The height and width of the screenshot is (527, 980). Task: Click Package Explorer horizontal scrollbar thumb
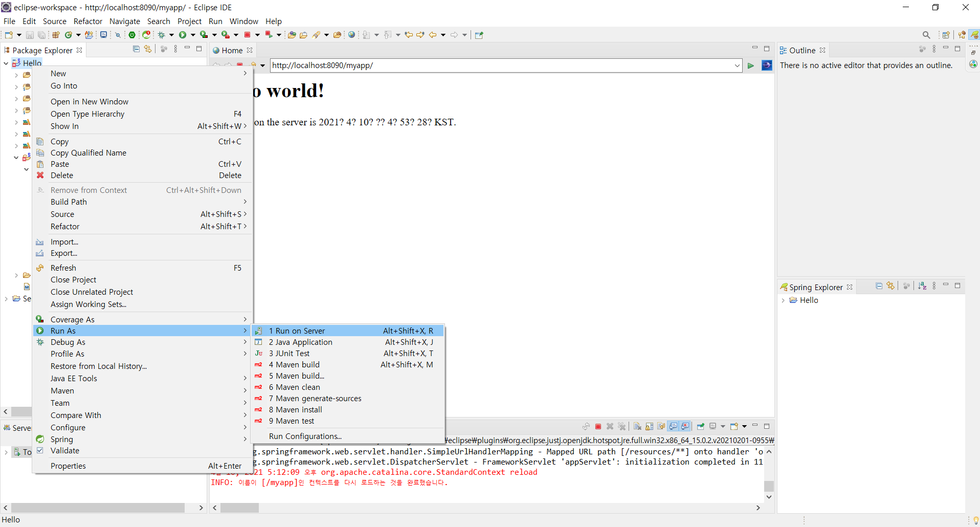pos(98,508)
